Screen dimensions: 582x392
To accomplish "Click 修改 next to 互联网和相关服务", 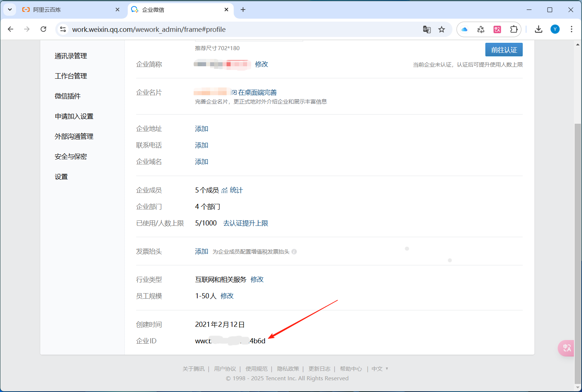I will coord(257,280).
